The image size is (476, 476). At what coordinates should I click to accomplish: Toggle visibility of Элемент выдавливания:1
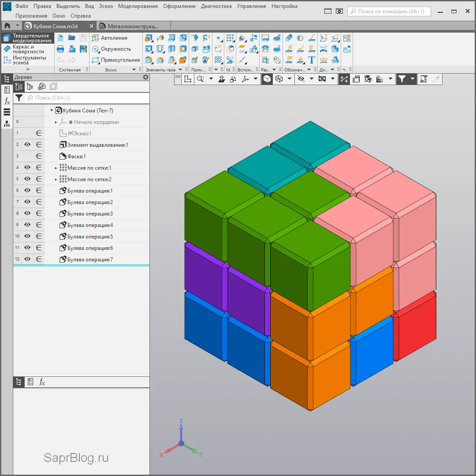(x=27, y=145)
